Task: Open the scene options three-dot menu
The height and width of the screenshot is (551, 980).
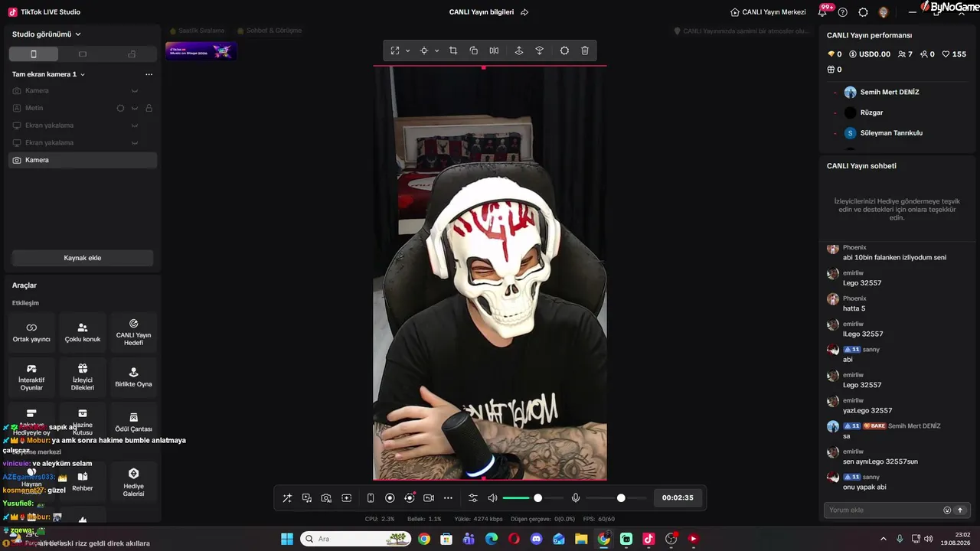Action: (149, 74)
